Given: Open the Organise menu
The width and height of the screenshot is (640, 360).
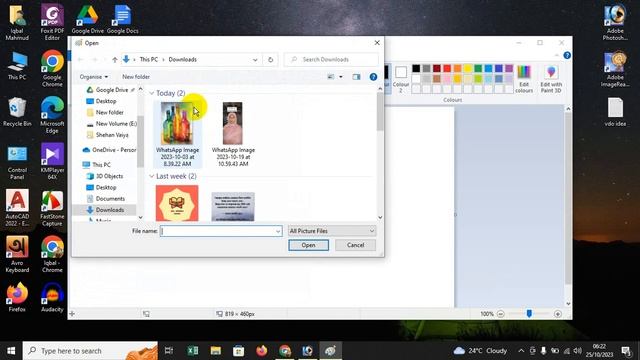Looking at the screenshot, I should pos(93,77).
